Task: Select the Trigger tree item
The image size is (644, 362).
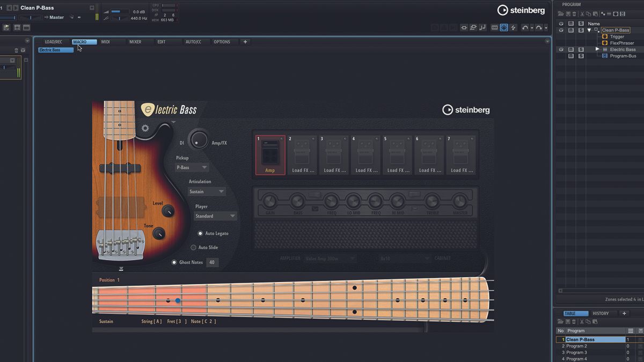Action: coord(617,36)
